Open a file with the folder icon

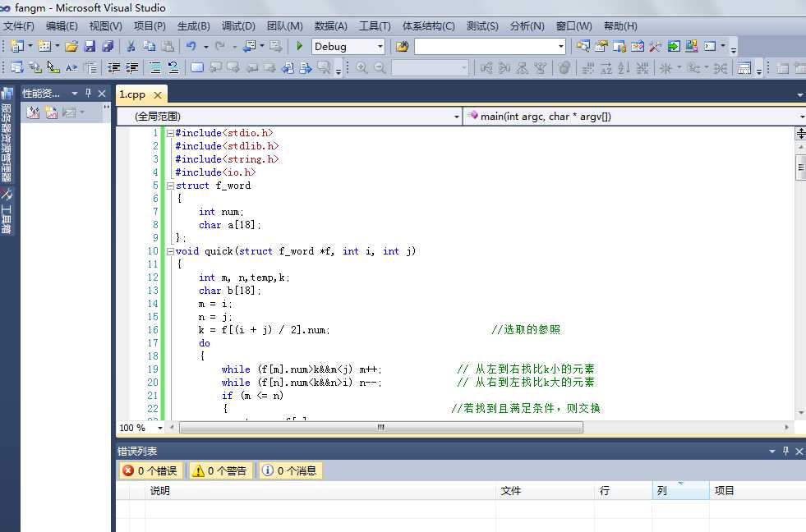coord(71,46)
